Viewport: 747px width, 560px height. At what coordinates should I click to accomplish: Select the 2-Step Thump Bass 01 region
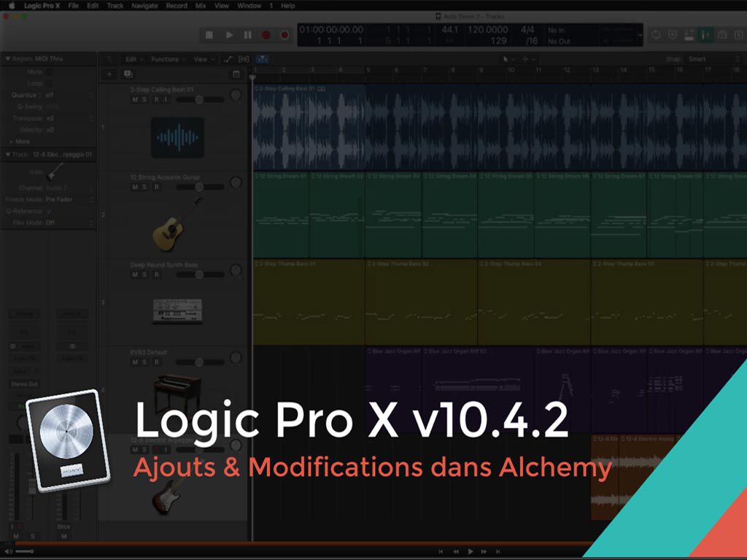point(309,302)
